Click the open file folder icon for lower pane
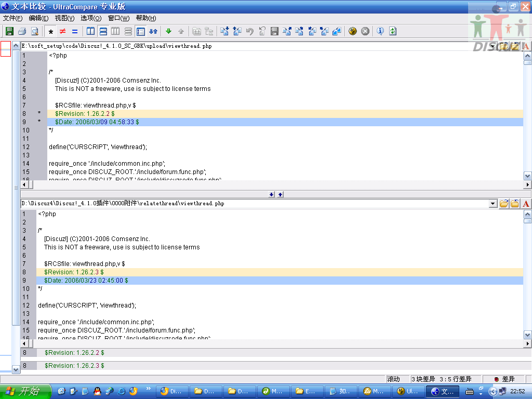The image size is (532, 399). pyautogui.click(x=504, y=204)
